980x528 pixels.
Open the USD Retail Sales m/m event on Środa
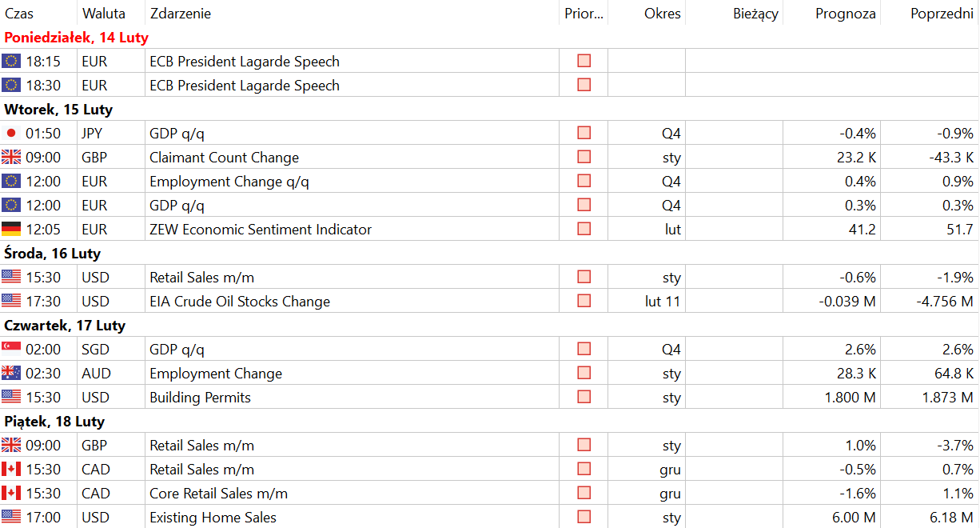click(202, 278)
